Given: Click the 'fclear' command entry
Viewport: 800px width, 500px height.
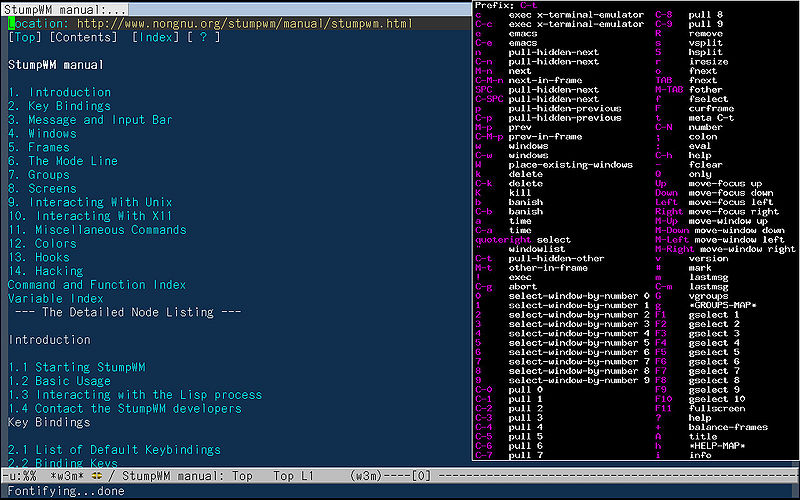Looking at the screenshot, I should pyautogui.click(x=706, y=165).
